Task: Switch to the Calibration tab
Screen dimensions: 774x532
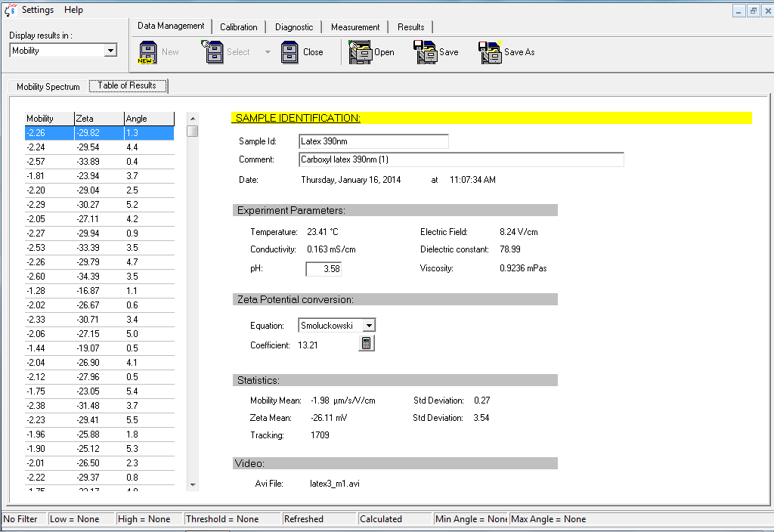Action: coord(239,27)
